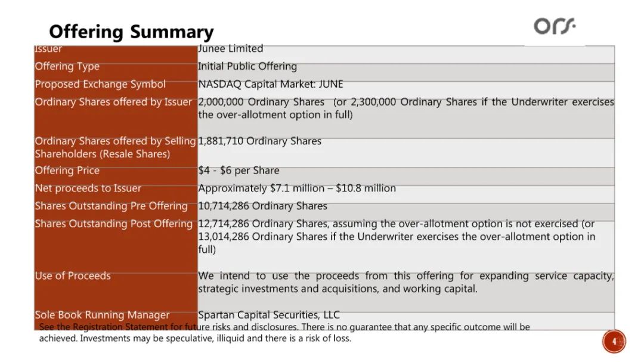This screenshot has height=362, width=644.
Task: Click the Junee Limited cell
Action: pos(231,49)
